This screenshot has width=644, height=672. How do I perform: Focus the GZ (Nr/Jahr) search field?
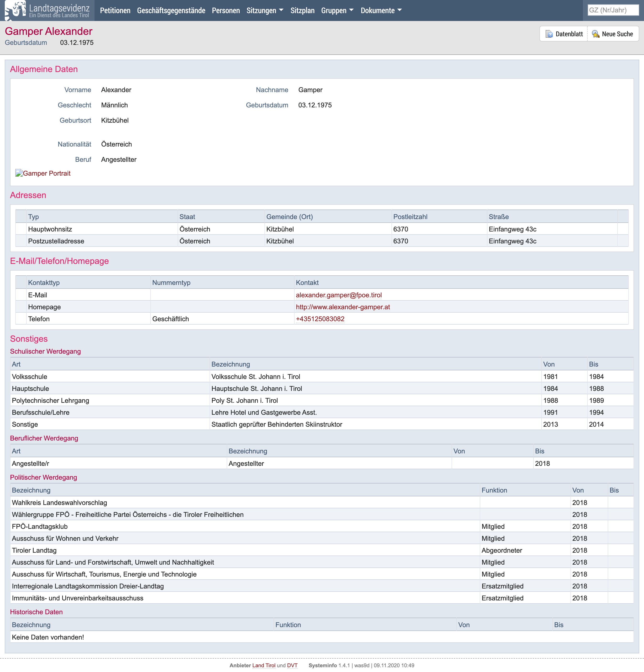point(613,10)
